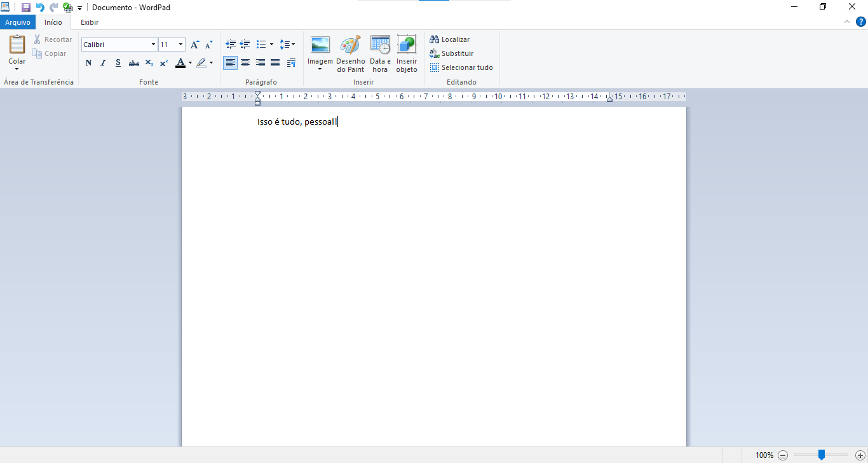Open the Arquivo menu
This screenshot has width=868, height=463.
pyautogui.click(x=18, y=22)
